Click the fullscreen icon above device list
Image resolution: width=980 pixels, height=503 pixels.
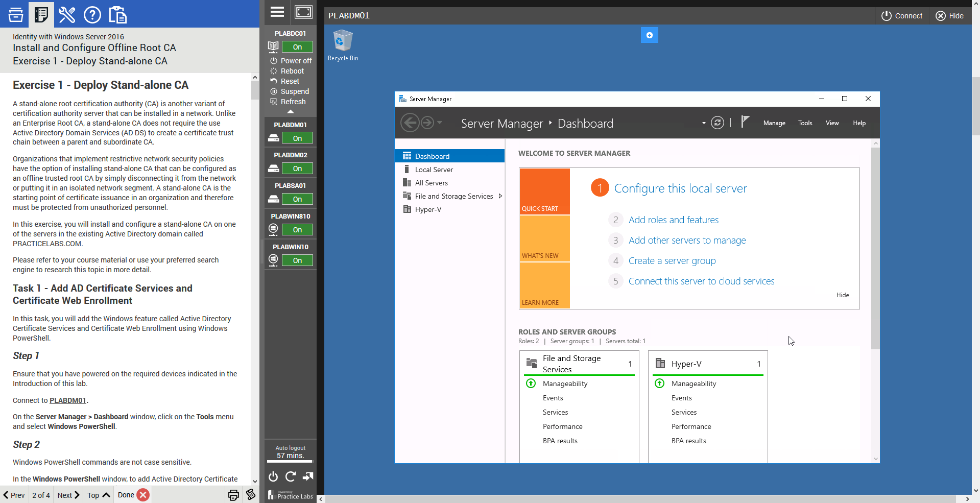pos(303,12)
